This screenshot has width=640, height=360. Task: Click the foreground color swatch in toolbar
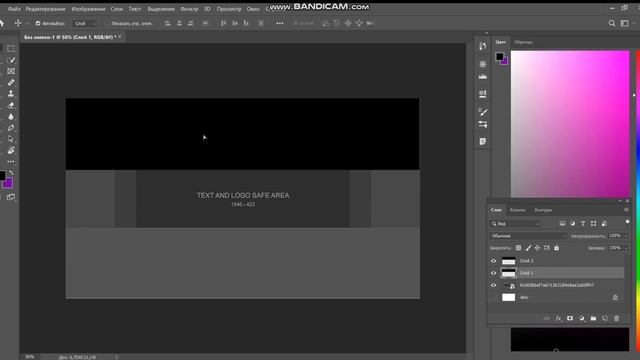coord(2,176)
